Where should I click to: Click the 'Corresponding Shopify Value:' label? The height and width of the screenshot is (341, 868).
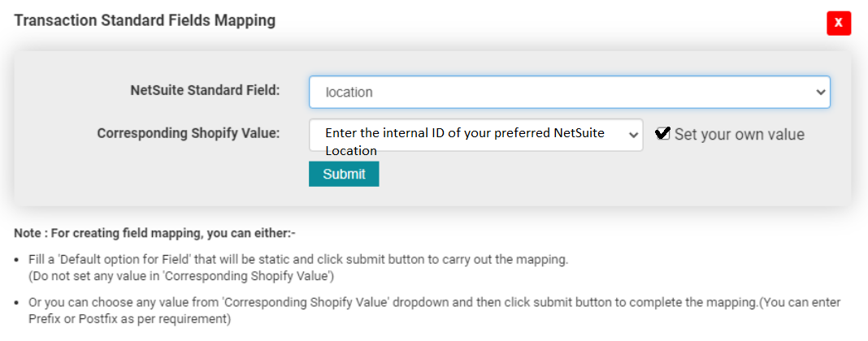[189, 133]
